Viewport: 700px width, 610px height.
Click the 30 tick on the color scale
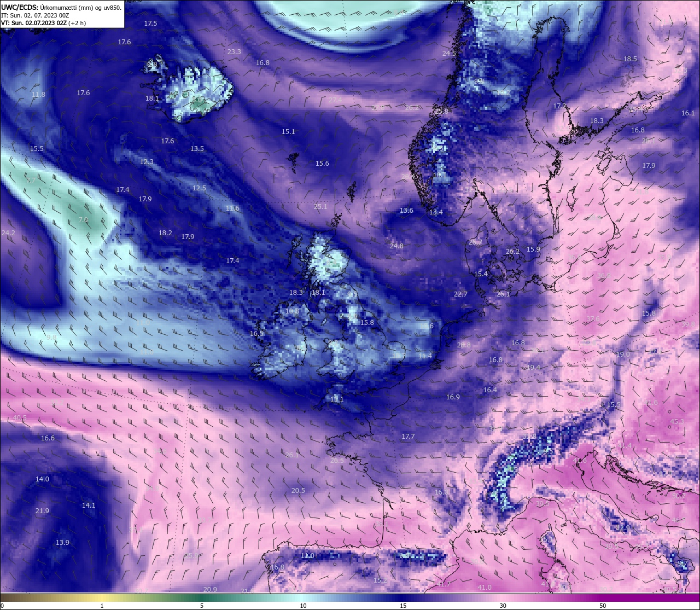point(503,606)
